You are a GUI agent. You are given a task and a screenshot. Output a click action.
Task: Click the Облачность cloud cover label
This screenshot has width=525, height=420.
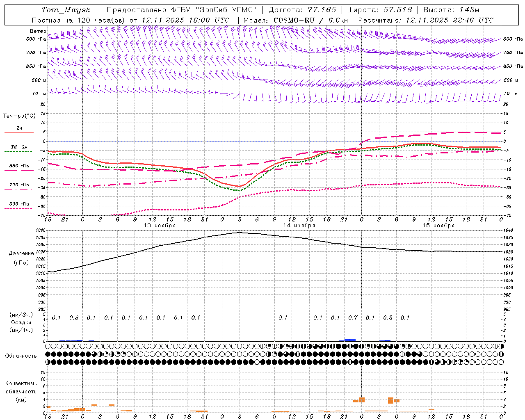click(21, 356)
